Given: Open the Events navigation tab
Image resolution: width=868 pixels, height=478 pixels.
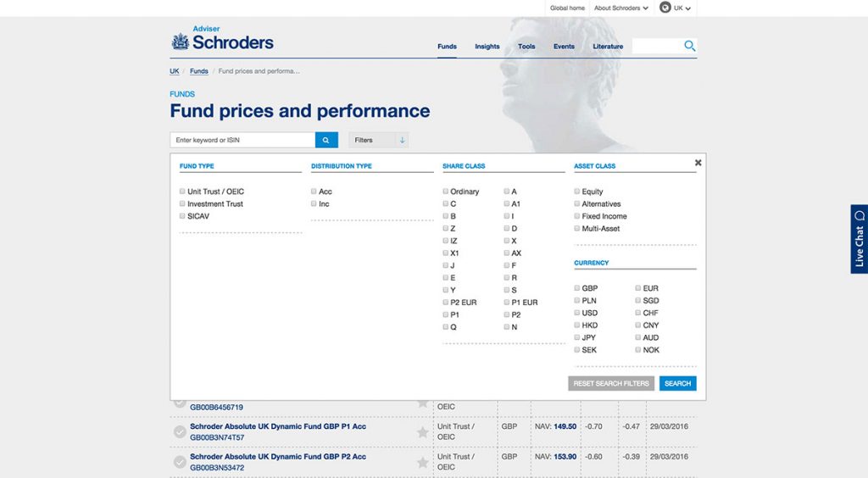Looking at the screenshot, I should coord(564,47).
